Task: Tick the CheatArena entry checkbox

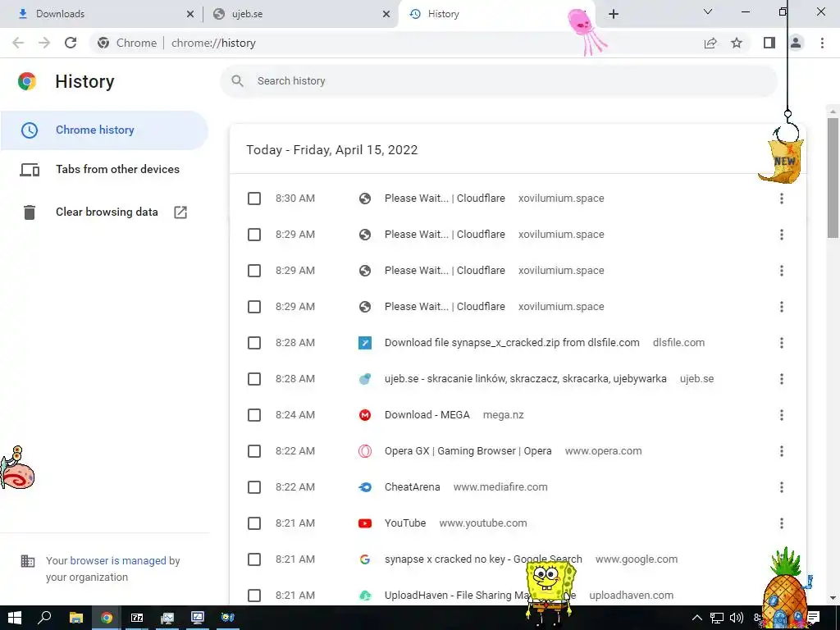Action: [254, 487]
